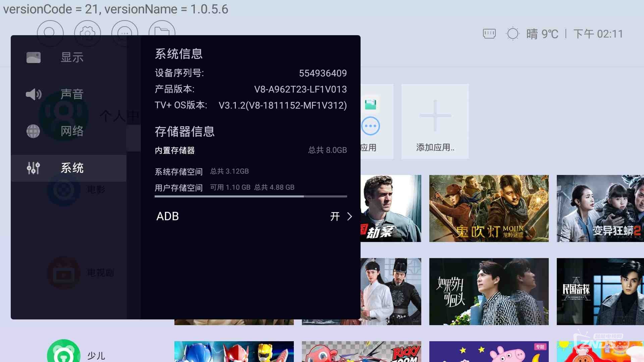Image resolution: width=644 pixels, height=362 pixels.
Task: Click the wired network status icon
Action: point(489,34)
